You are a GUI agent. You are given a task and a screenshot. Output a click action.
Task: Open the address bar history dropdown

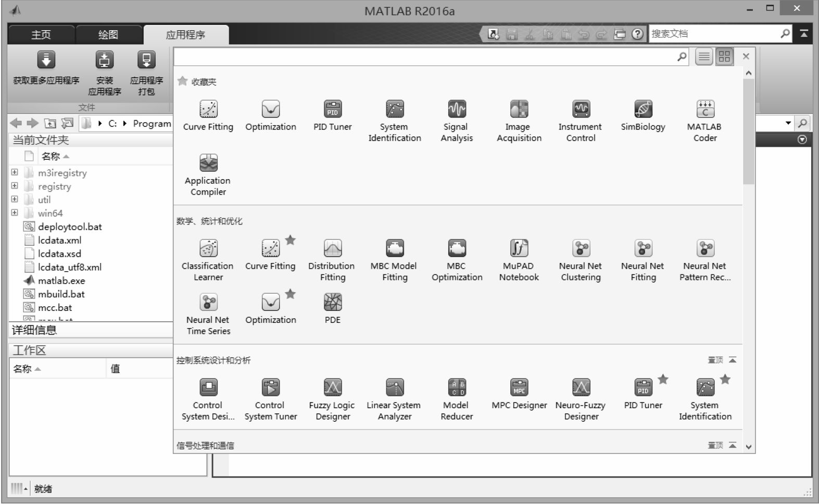click(788, 123)
